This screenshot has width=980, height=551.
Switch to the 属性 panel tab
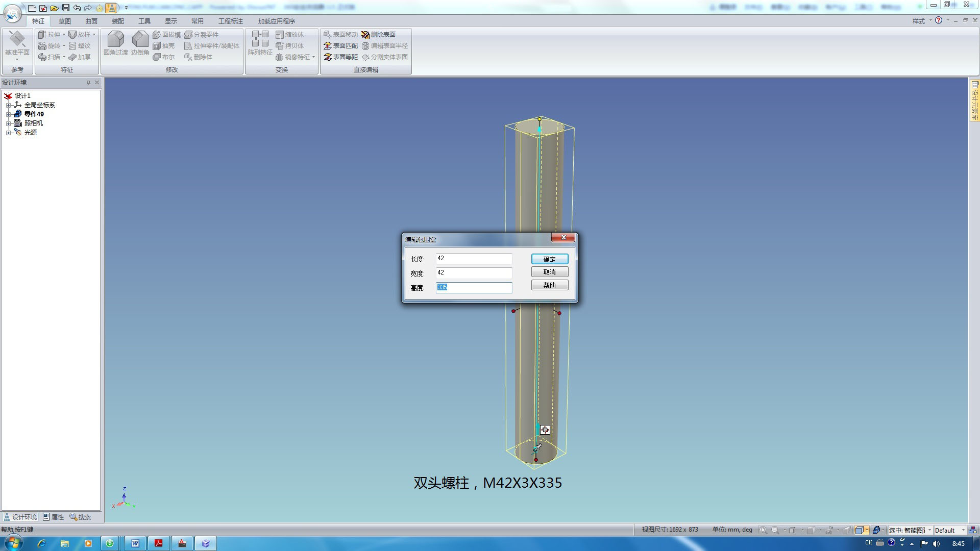click(54, 517)
